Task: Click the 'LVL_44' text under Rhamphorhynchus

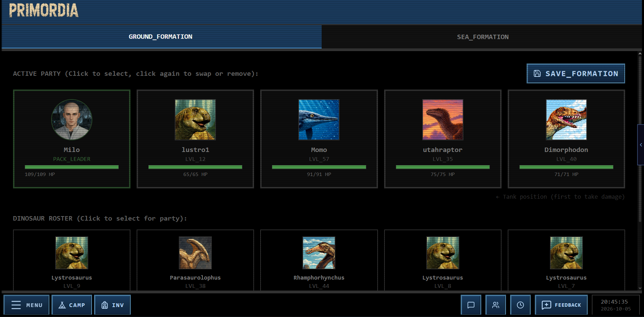Action: click(x=319, y=286)
